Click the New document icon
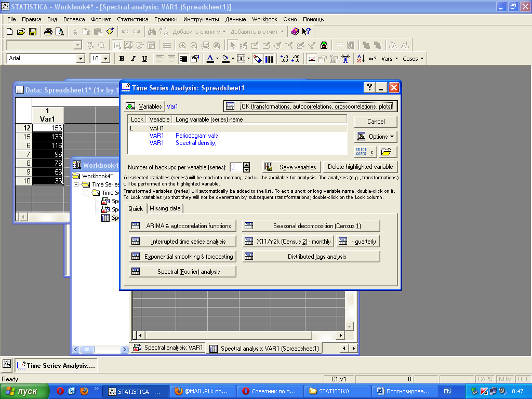The width and height of the screenshot is (532, 399). [9, 32]
